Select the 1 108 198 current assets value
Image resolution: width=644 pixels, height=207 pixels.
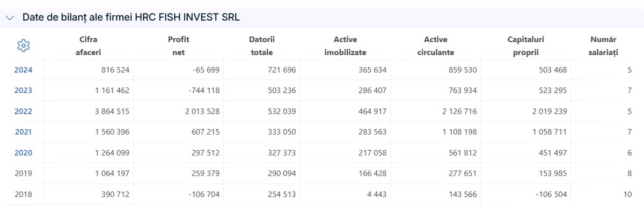tap(459, 132)
